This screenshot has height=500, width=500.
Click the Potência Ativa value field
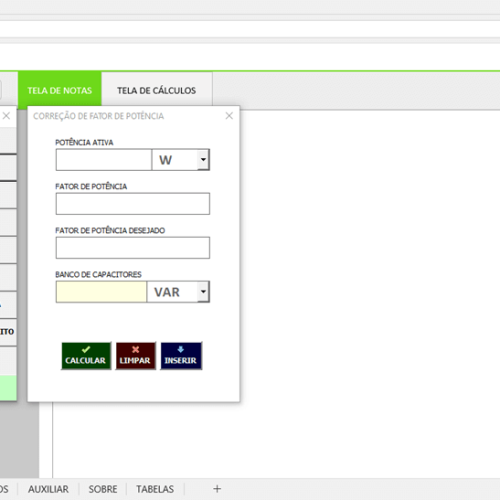click(104, 160)
